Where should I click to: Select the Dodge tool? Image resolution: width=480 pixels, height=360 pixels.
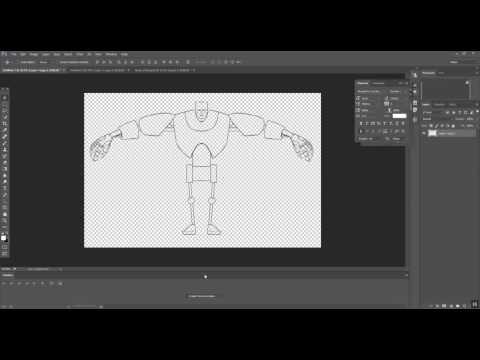click(5, 182)
